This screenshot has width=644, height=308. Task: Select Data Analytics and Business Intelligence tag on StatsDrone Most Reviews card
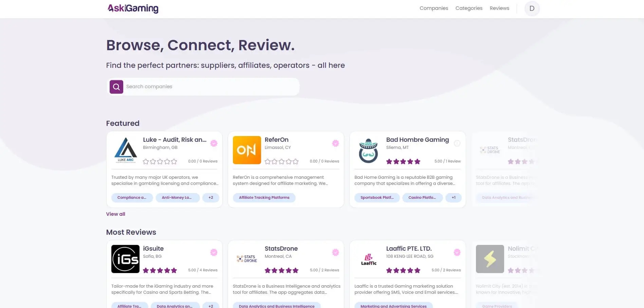[x=277, y=305]
